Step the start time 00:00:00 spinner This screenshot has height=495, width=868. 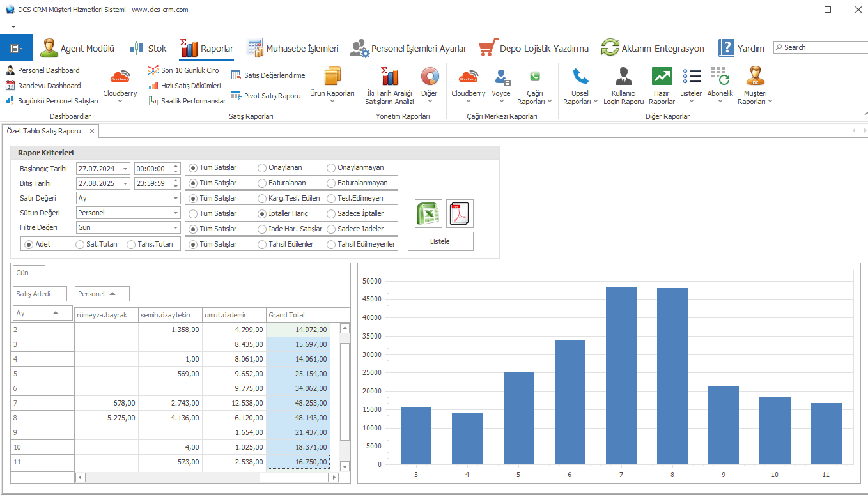176,169
